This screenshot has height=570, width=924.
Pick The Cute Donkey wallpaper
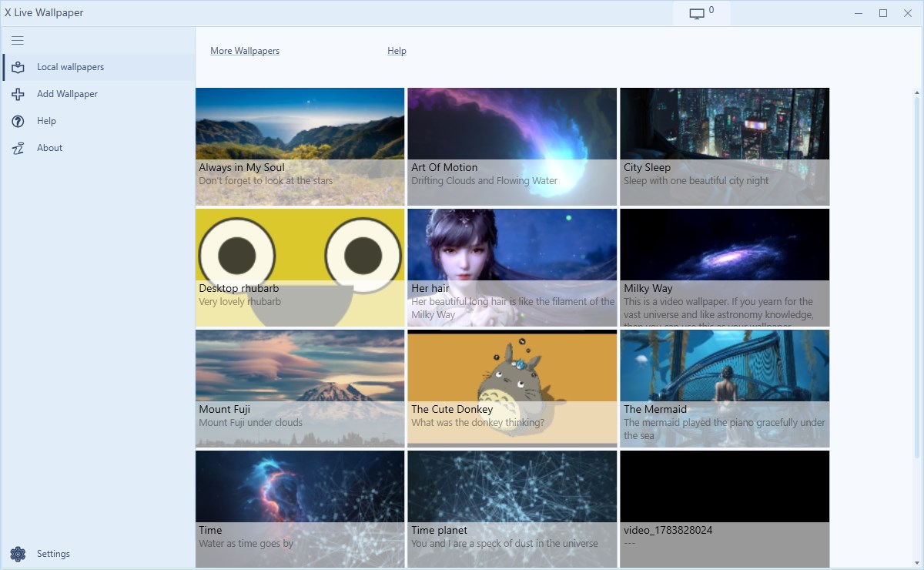coord(512,388)
